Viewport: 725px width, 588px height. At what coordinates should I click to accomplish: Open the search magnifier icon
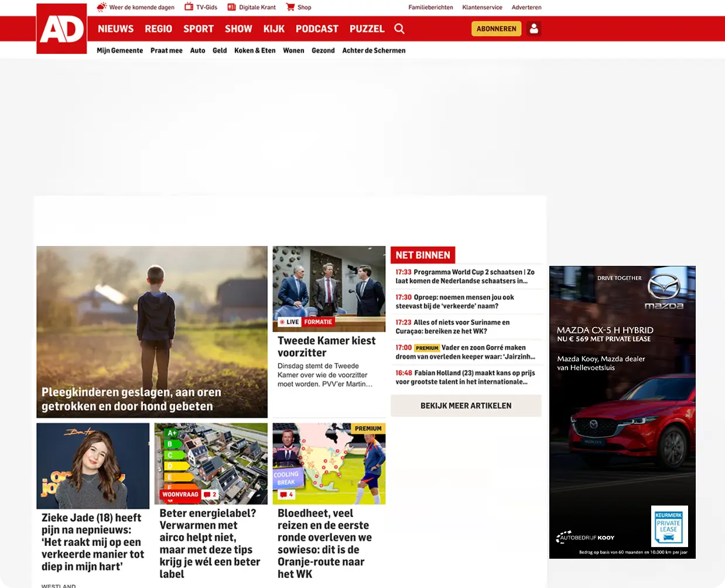(x=399, y=29)
